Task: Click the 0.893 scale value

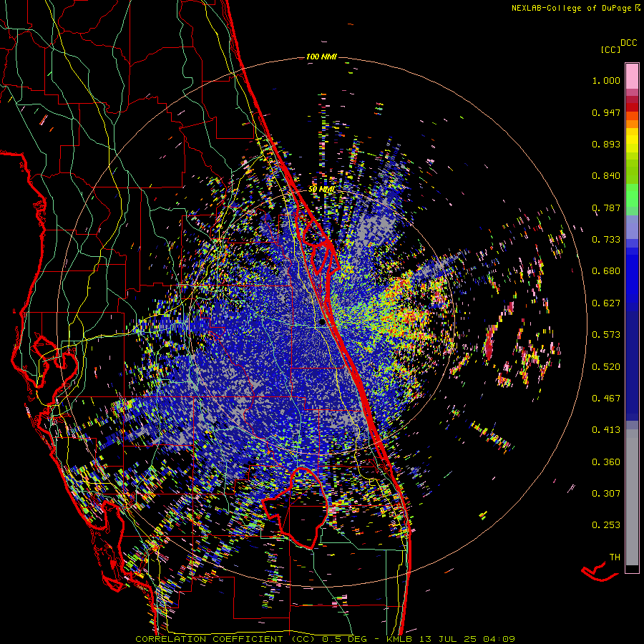Action: pos(606,144)
